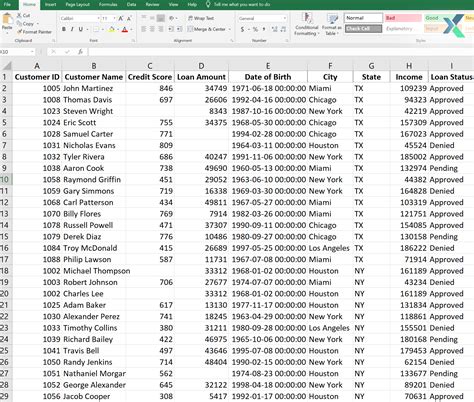Image resolution: width=474 pixels, height=402 pixels.
Task: Apply the Normal cell style
Action: 363,18
